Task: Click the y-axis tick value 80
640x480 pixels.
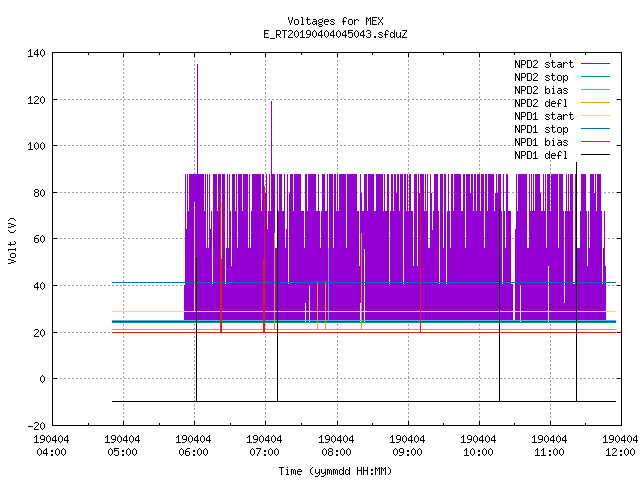Action: pyautogui.click(x=40, y=193)
